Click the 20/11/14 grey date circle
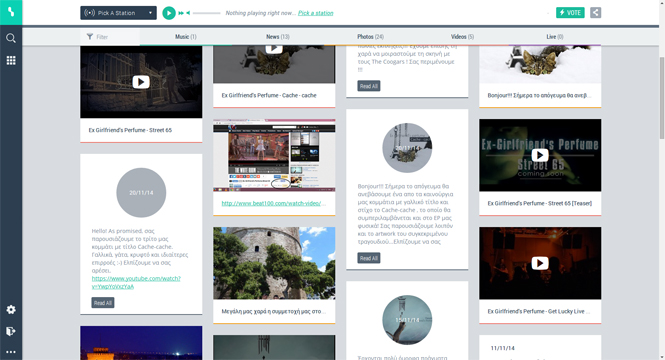Viewport: 665px width, 360px height. coord(141,193)
